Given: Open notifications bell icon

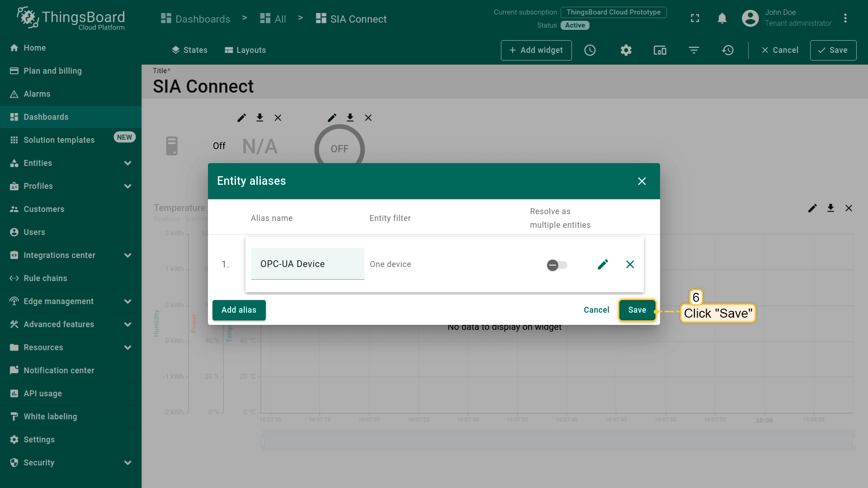Looking at the screenshot, I should pos(722,19).
